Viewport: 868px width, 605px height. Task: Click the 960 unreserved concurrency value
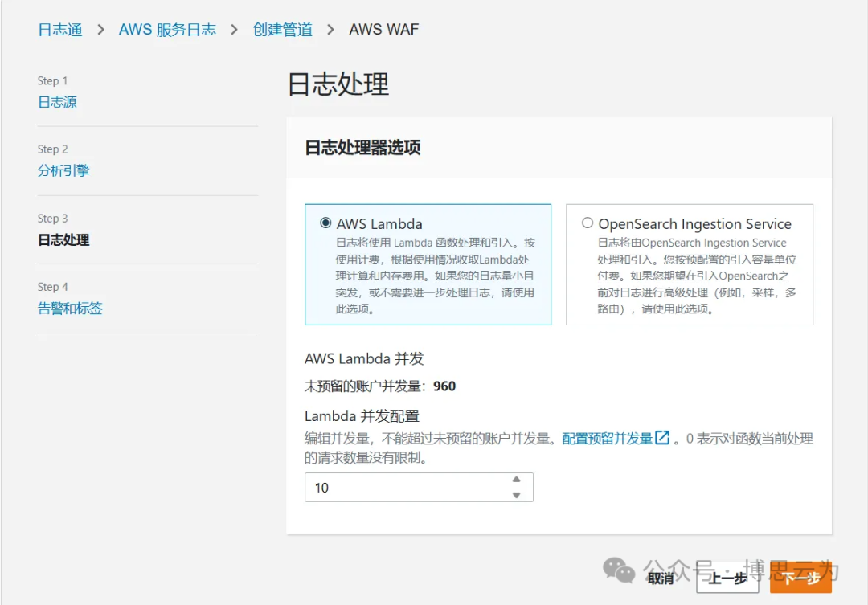pos(444,386)
